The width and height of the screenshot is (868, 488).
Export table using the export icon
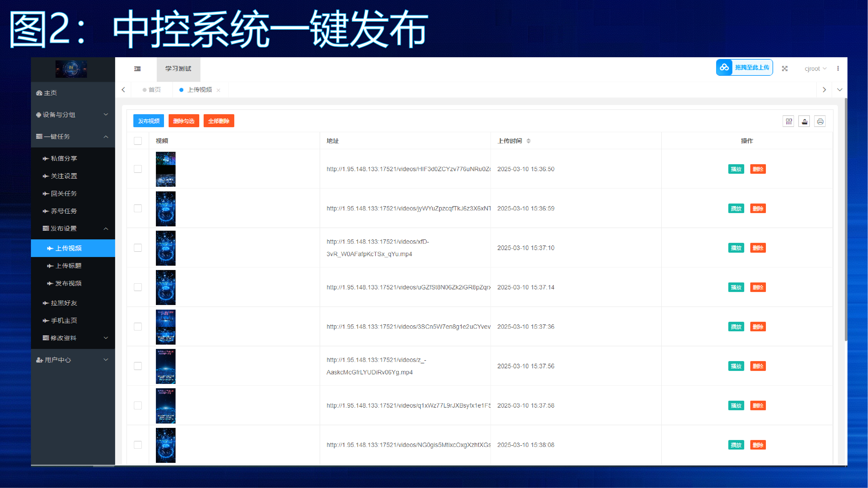tap(804, 121)
